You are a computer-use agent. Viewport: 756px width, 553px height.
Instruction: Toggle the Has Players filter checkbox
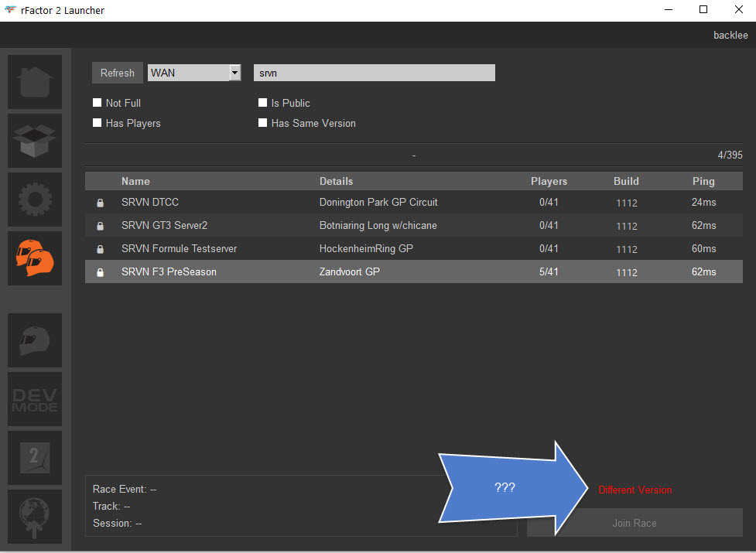pos(97,123)
